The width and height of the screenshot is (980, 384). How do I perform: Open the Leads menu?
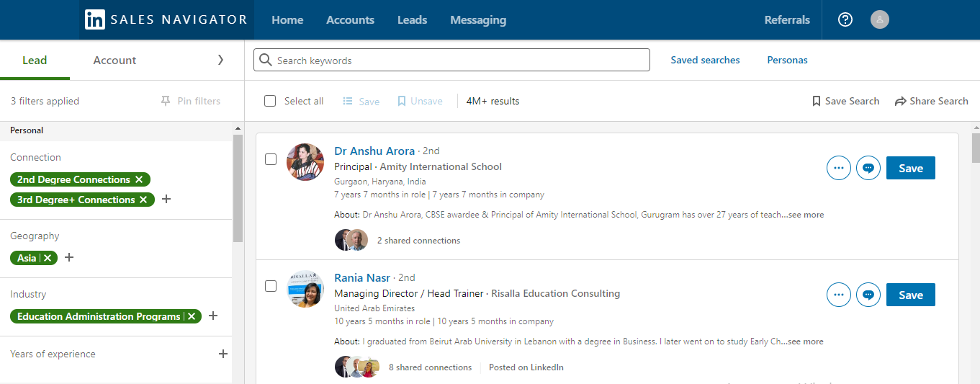point(413,20)
